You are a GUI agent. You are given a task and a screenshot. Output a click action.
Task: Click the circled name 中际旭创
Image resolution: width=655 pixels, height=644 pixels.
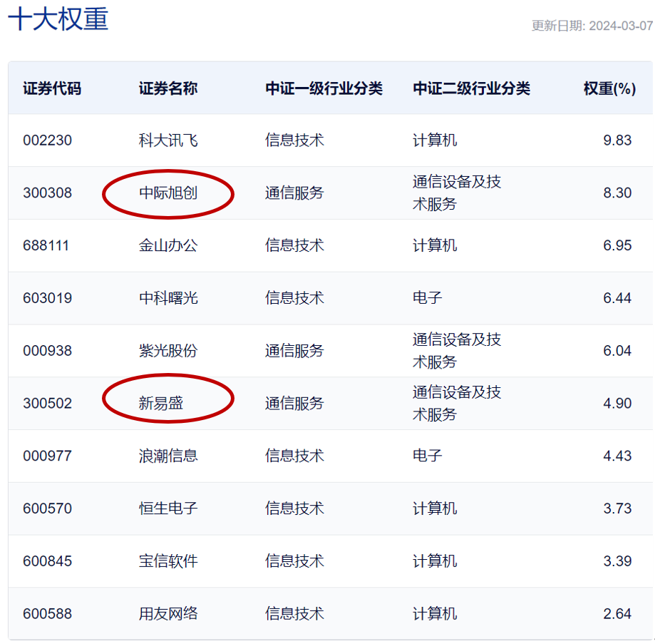click(168, 193)
